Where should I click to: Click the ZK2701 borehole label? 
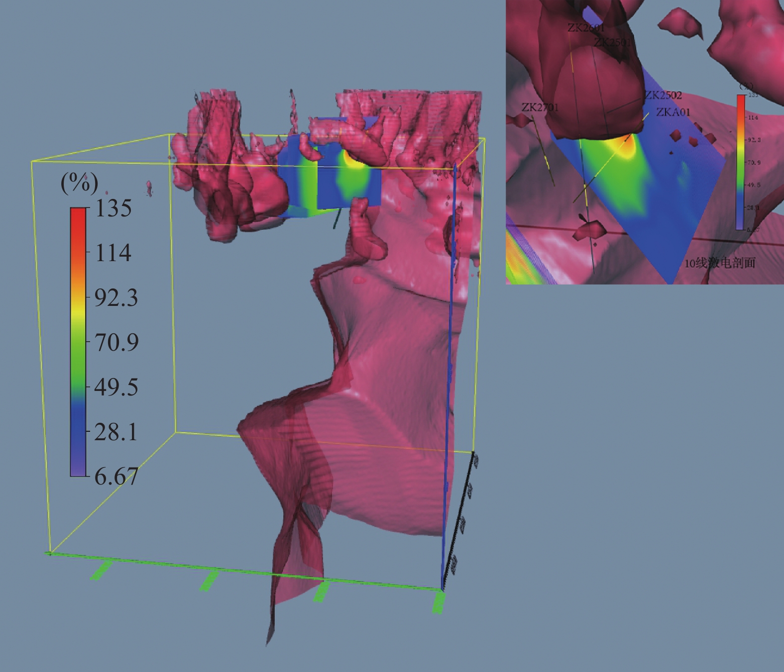point(540,107)
